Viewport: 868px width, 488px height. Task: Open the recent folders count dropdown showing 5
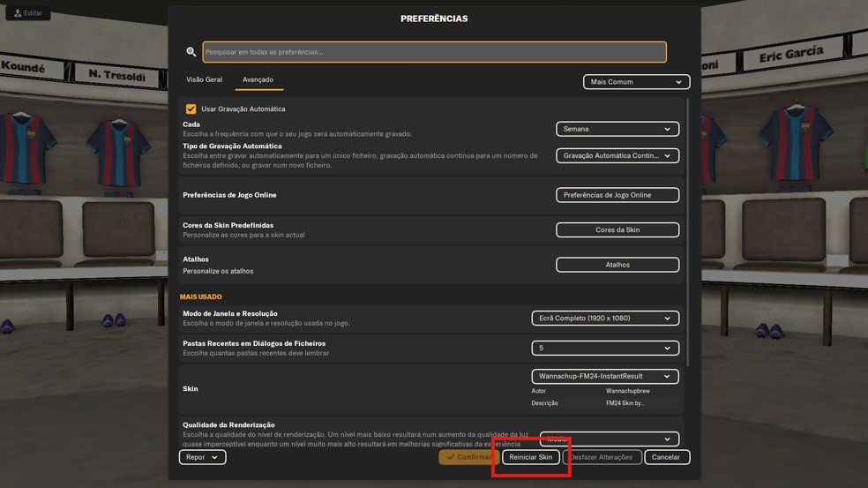[x=605, y=349]
